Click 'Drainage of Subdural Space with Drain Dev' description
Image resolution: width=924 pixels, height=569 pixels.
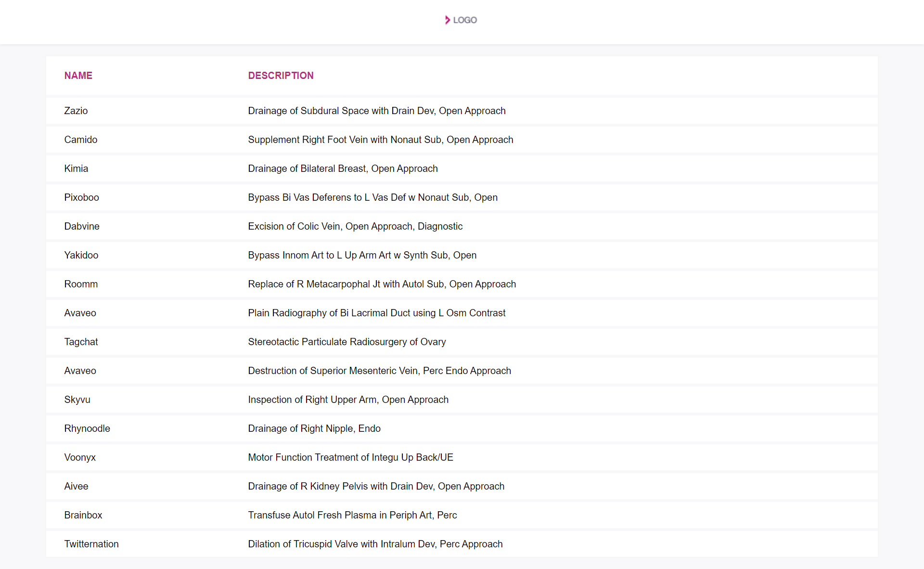tap(377, 111)
